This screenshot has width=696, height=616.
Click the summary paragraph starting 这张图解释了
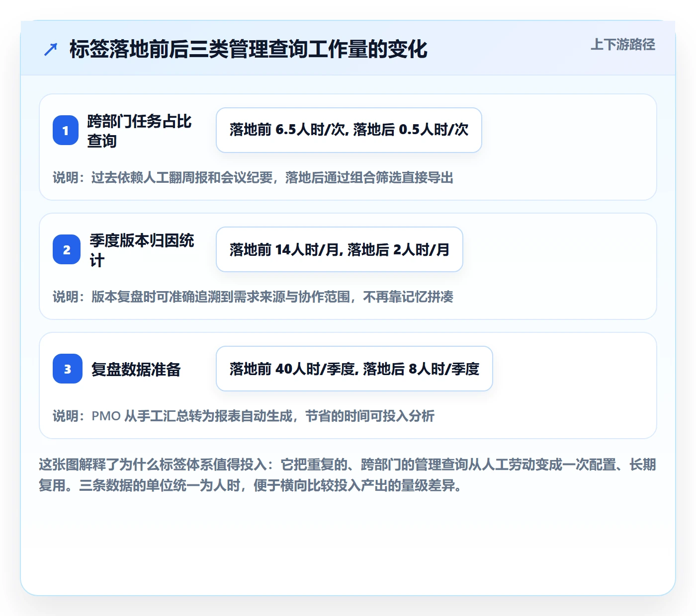tap(348, 475)
